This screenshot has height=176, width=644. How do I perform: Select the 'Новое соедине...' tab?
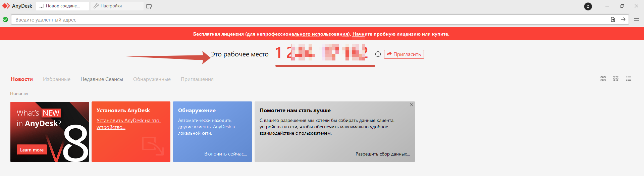coord(62,6)
